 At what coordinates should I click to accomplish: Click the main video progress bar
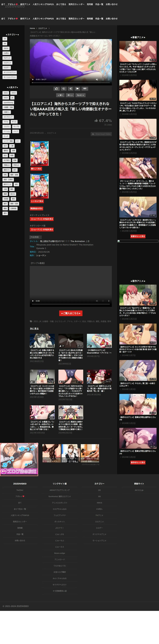pos(71,83)
